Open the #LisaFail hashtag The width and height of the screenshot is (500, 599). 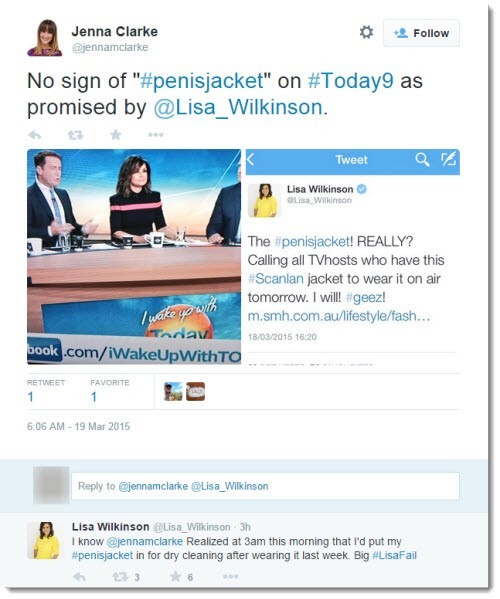point(394,555)
